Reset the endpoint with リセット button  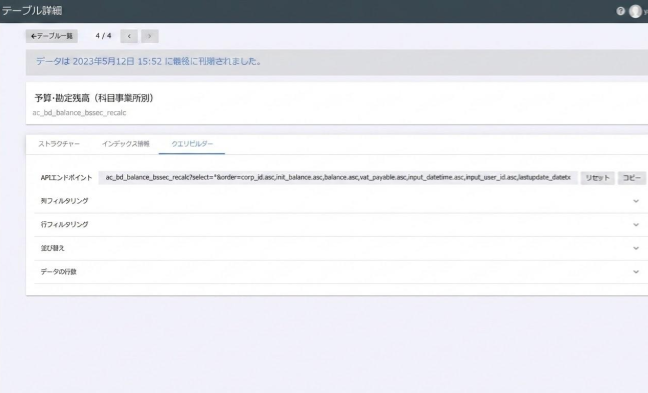(x=597, y=178)
